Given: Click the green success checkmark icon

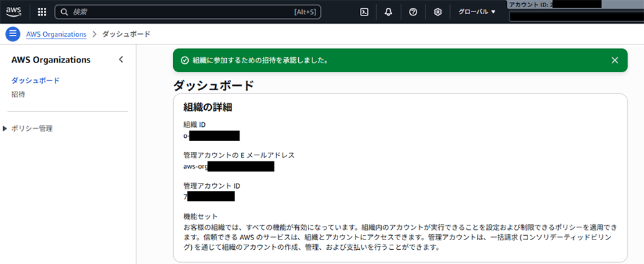Looking at the screenshot, I should coord(185,61).
